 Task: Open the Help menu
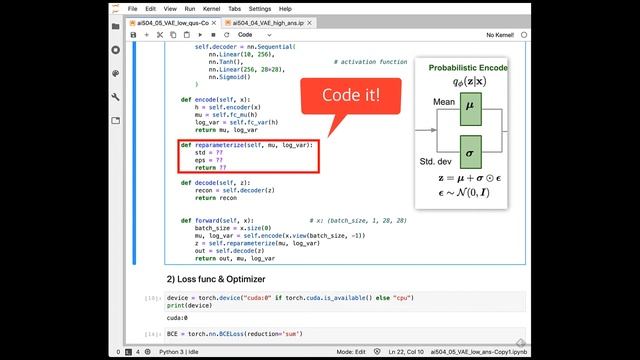(285, 9)
